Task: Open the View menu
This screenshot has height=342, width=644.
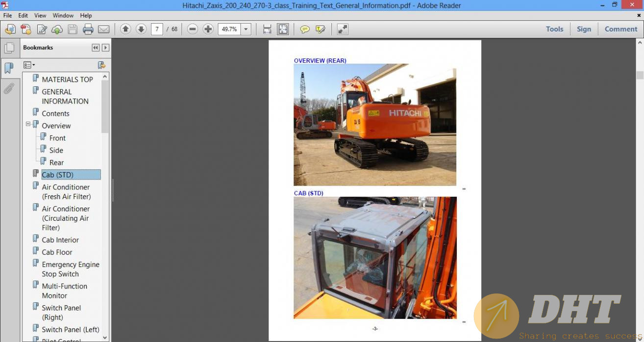Action: pos(40,16)
